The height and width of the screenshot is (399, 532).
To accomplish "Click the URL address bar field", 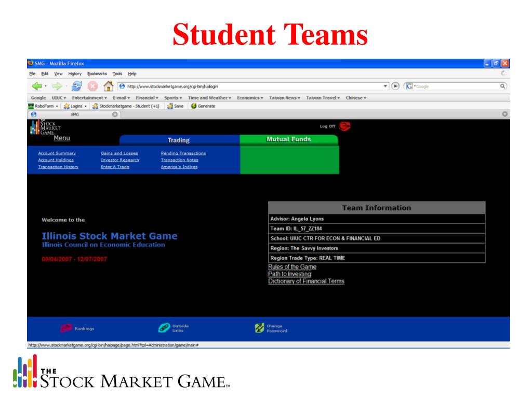I will coord(254,86).
